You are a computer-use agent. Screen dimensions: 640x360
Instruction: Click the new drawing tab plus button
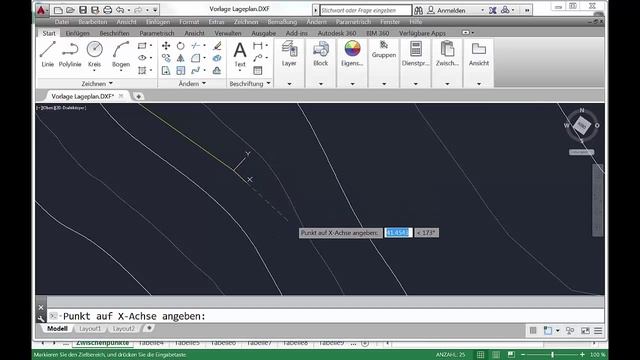point(138,96)
